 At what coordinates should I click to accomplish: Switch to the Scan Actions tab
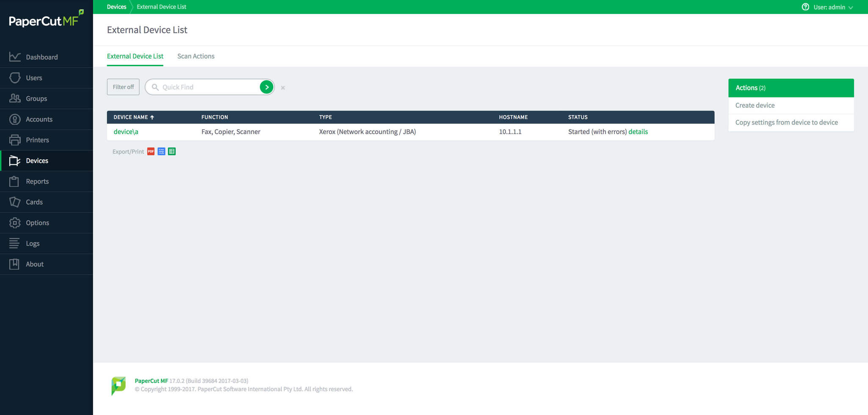click(x=196, y=56)
